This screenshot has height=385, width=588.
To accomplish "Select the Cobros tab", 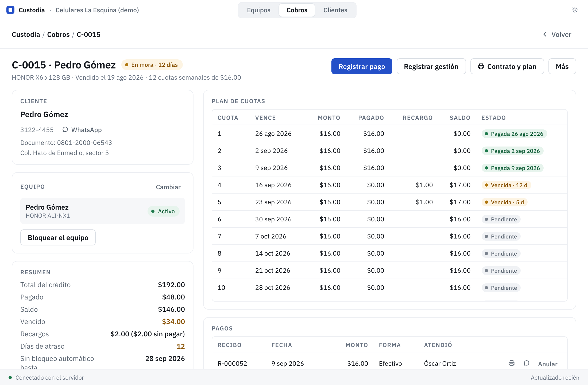I will click(x=297, y=10).
